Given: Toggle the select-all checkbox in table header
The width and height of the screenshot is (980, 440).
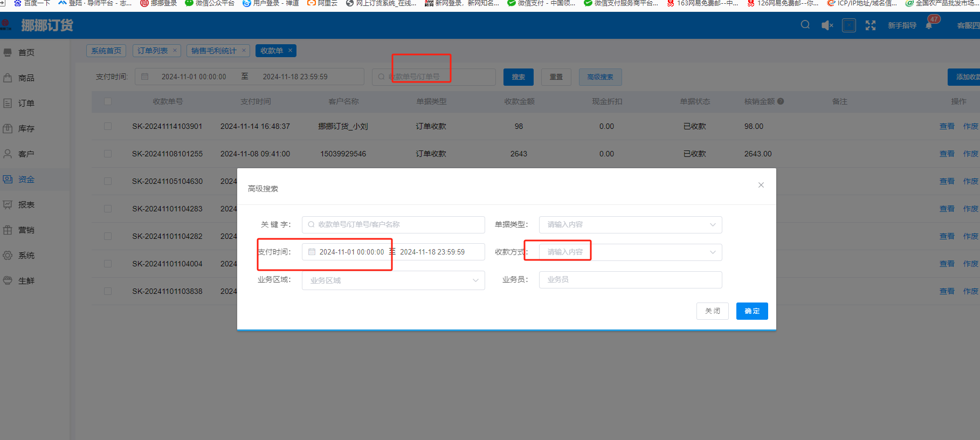Looking at the screenshot, I should (x=108, y=101).
